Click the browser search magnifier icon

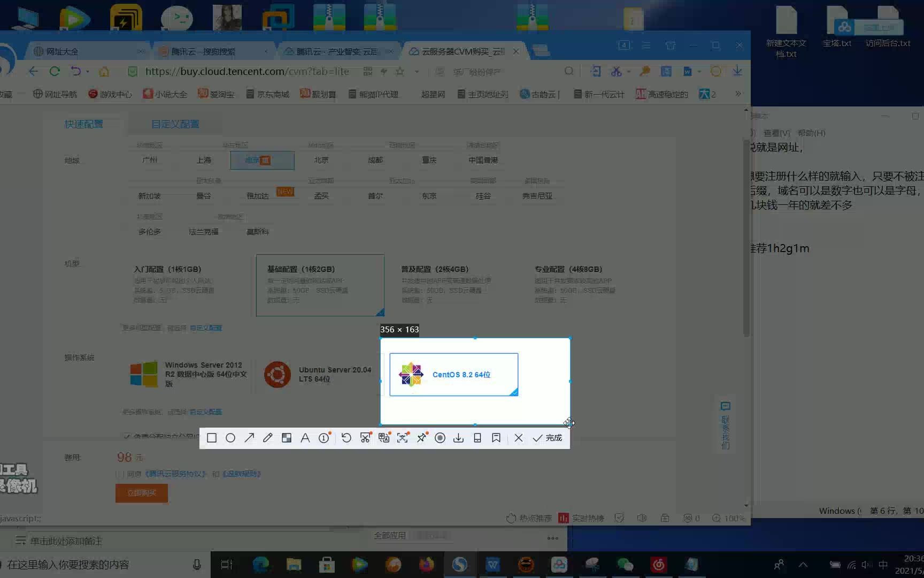(x=569, y=71)
